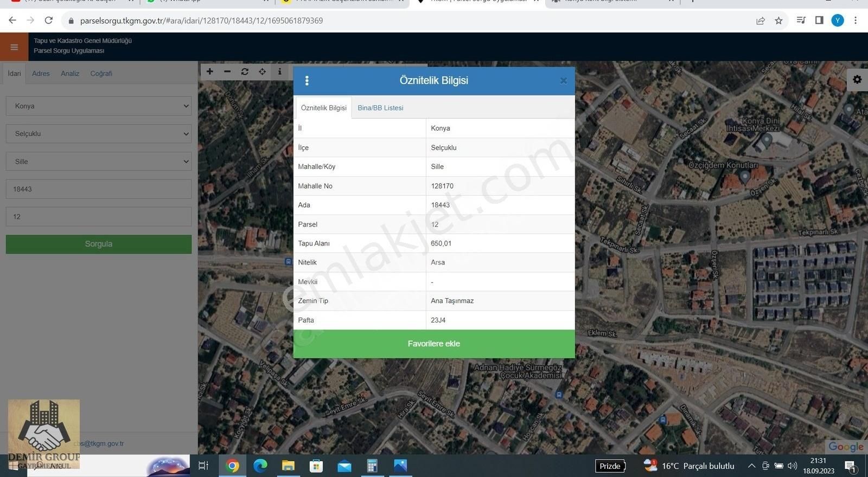Click the Parsel input field 12
This screenshot has width=868, height=477.
(99, 217)
